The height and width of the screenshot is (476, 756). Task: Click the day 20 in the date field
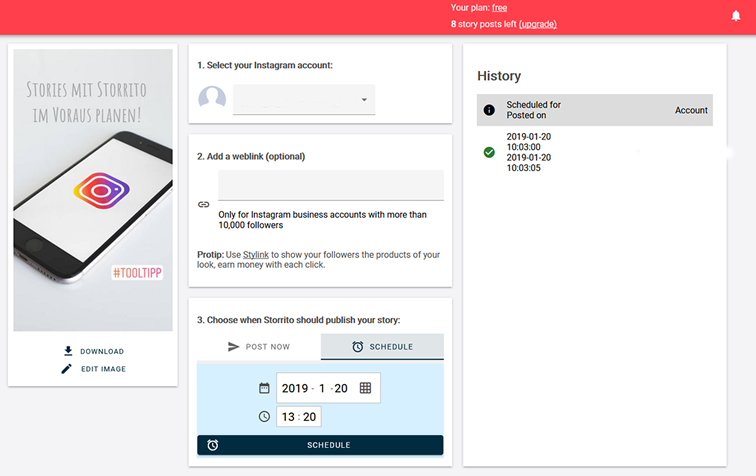click(x=341, y=388)
